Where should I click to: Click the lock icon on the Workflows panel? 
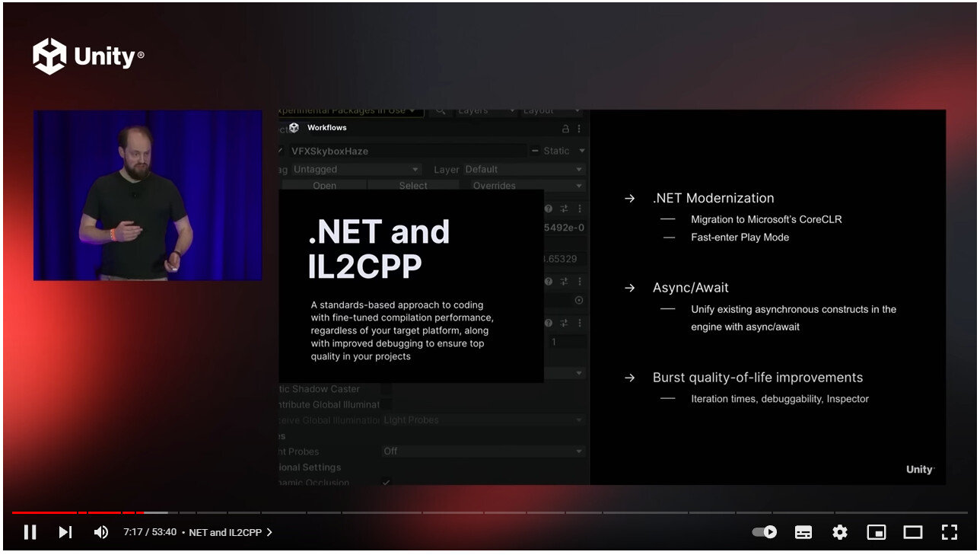(565, 129)
